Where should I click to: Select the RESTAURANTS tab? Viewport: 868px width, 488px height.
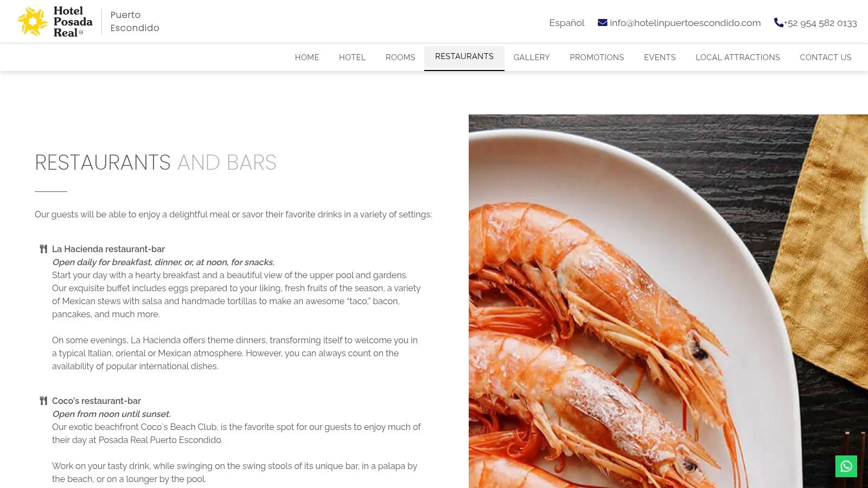[x=464, y=57]
